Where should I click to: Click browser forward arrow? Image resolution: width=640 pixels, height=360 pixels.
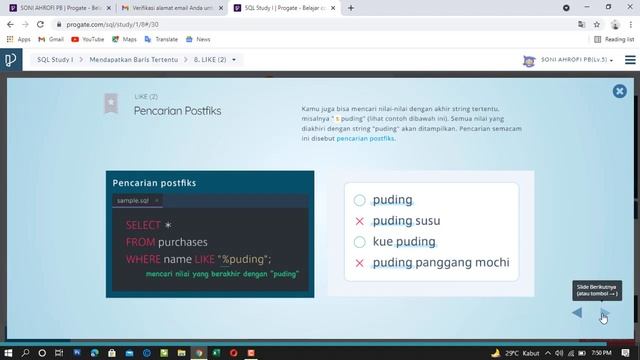[25, 24]
